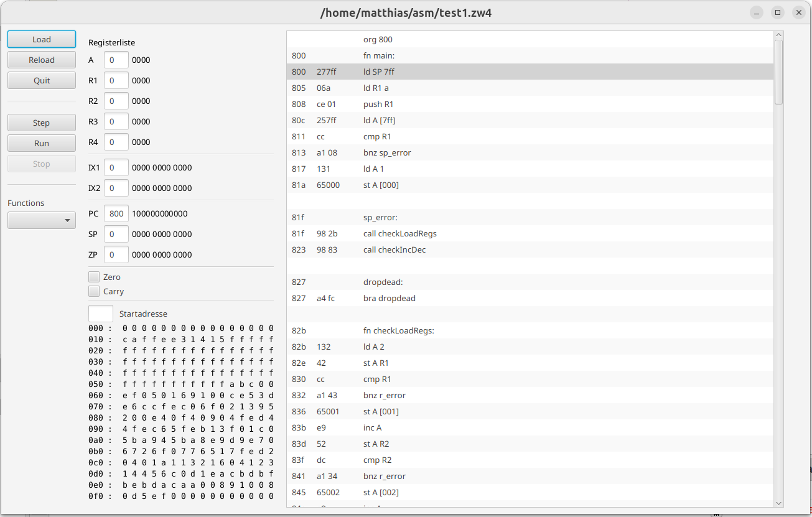Click the register A value field
This screenshot has height=517, width=812.
116,60
